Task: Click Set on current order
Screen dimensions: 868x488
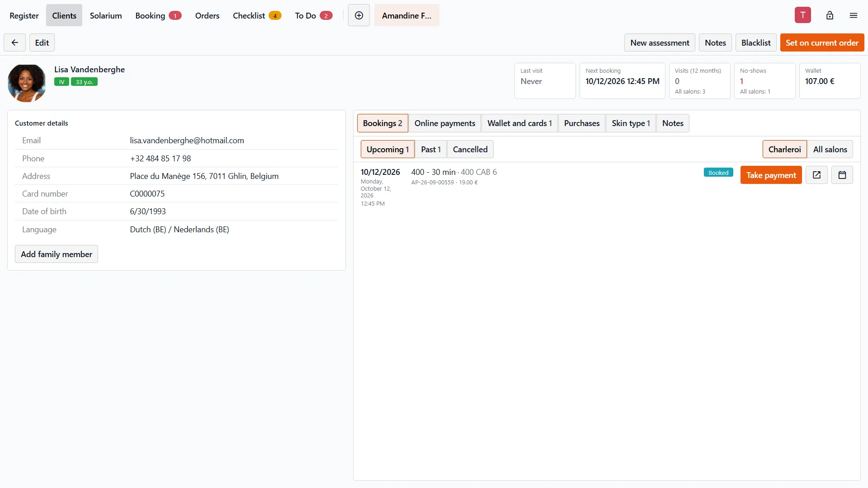Action: pos(822,42)
